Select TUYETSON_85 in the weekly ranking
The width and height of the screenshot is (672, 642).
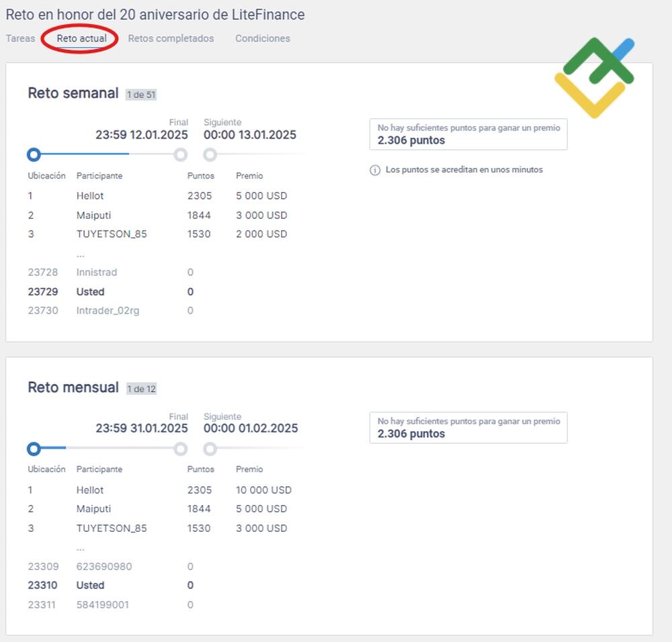[112, 234]
